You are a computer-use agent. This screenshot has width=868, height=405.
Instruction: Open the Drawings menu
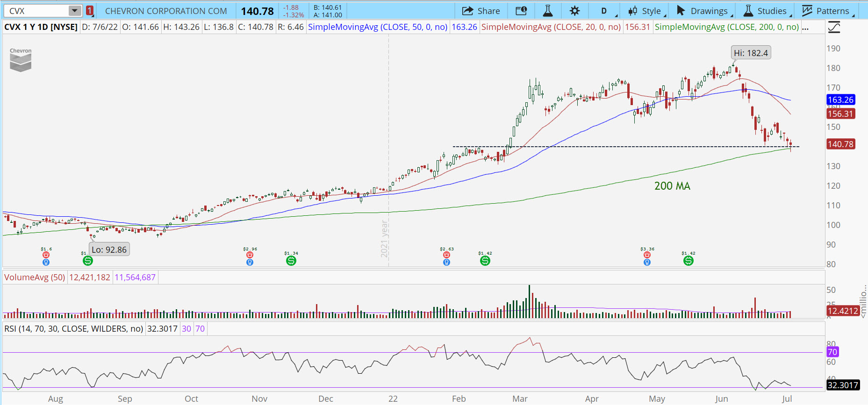tap(703, 11)
